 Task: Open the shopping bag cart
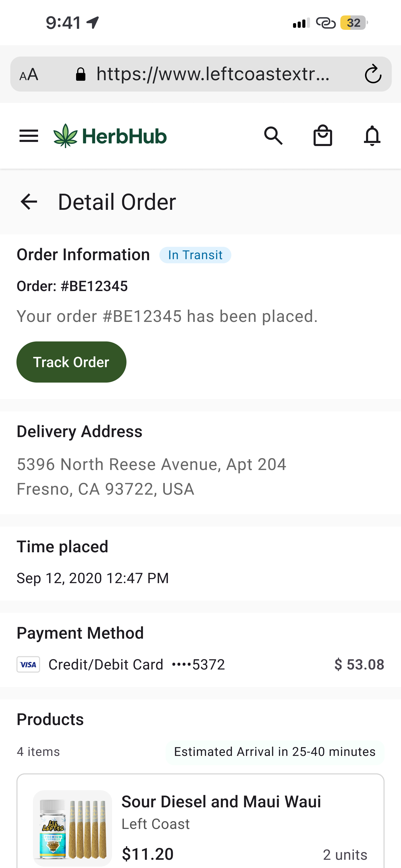(x=323, y=135)
